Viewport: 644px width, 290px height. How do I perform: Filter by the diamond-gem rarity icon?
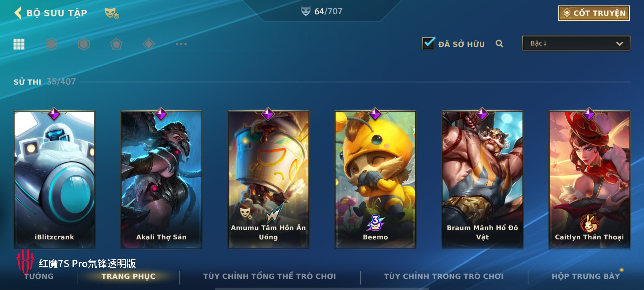[149, 44]
